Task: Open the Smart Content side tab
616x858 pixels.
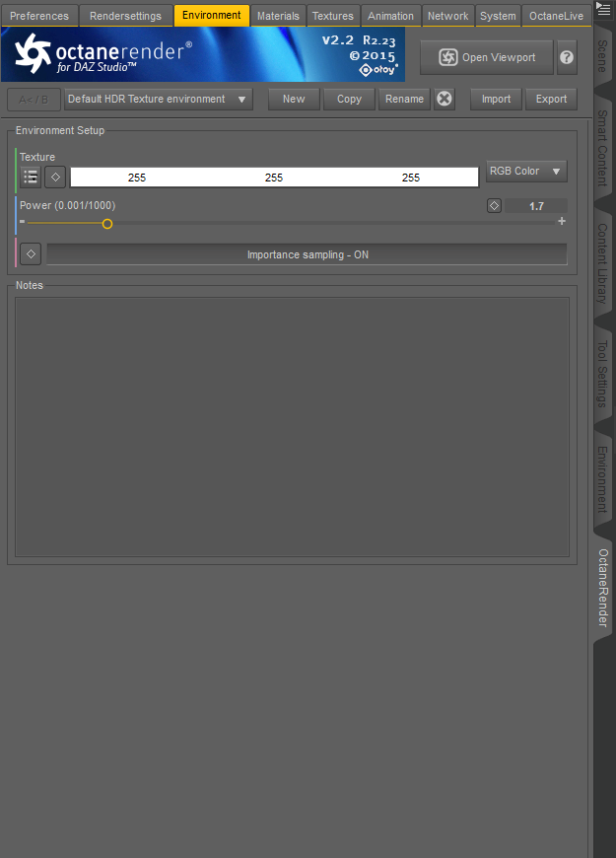Action: [602, 148]
